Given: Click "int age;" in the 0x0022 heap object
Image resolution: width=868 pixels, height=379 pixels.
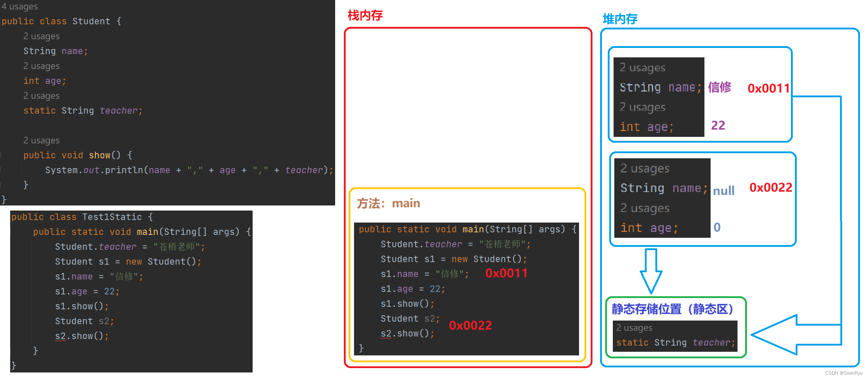Looking at the screenshot, I should (650, 228).
